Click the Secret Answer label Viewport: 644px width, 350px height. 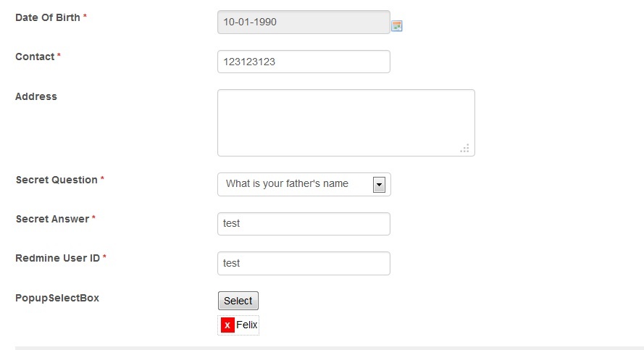52,219
